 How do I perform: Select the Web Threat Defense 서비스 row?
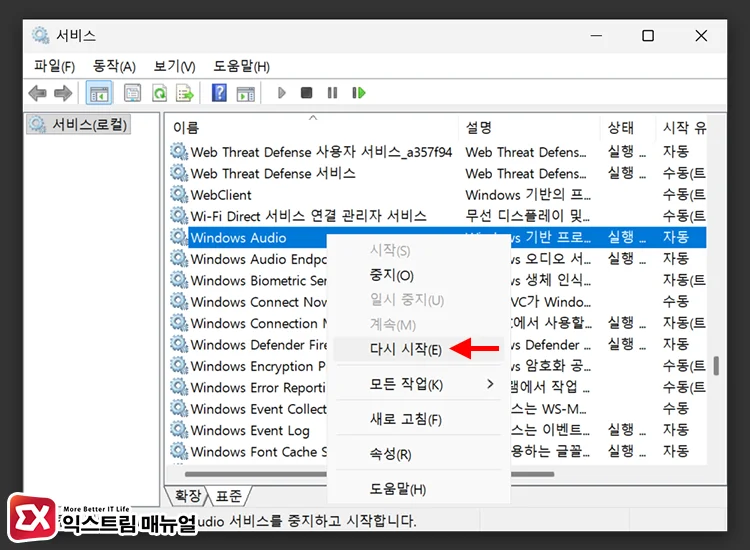(273, 173)
